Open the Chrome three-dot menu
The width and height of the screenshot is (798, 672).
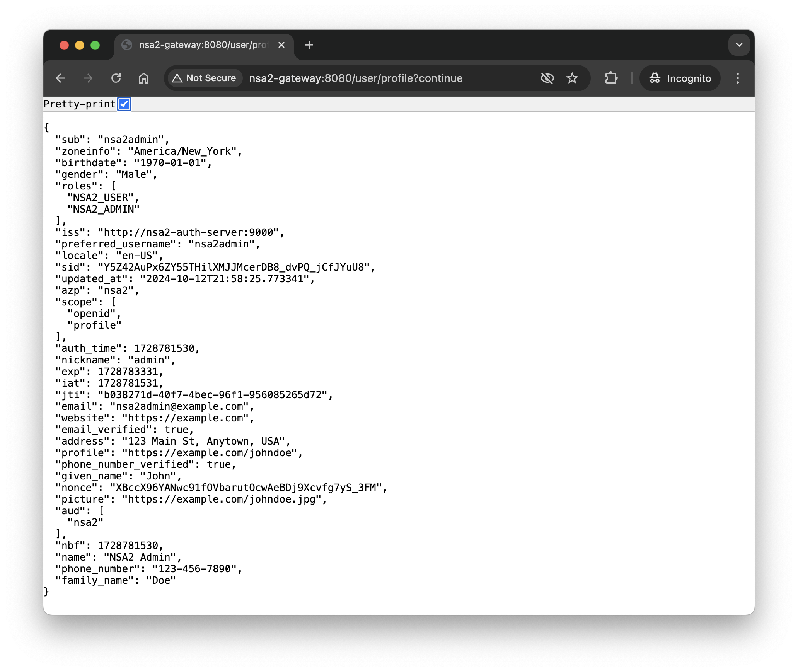coord(738,78)
